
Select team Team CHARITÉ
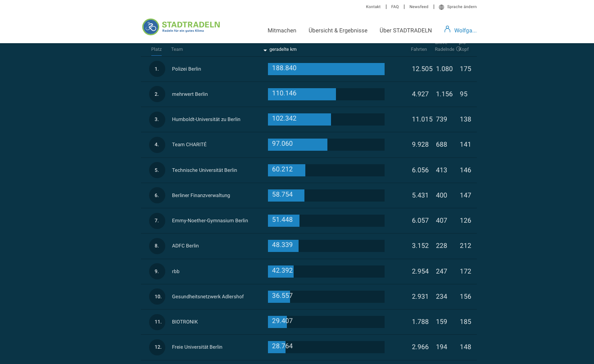[x=189, y=144]
